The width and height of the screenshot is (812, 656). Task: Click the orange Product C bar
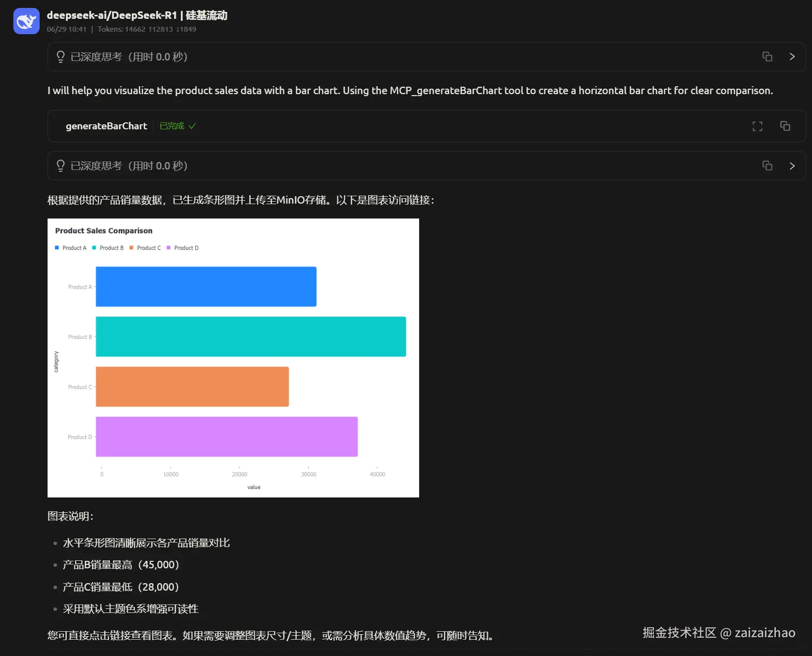tap(192, 386)
